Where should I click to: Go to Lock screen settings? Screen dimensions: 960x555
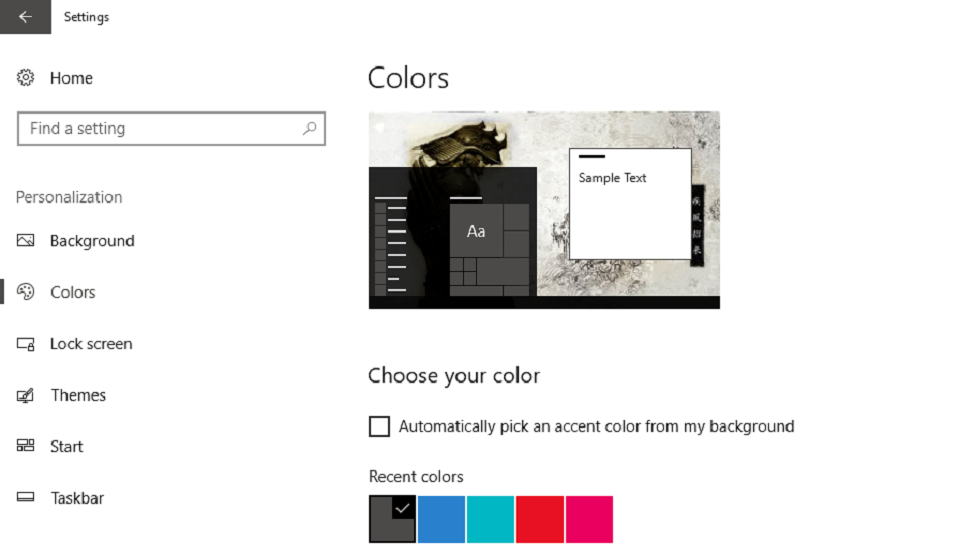click(91, 344)
